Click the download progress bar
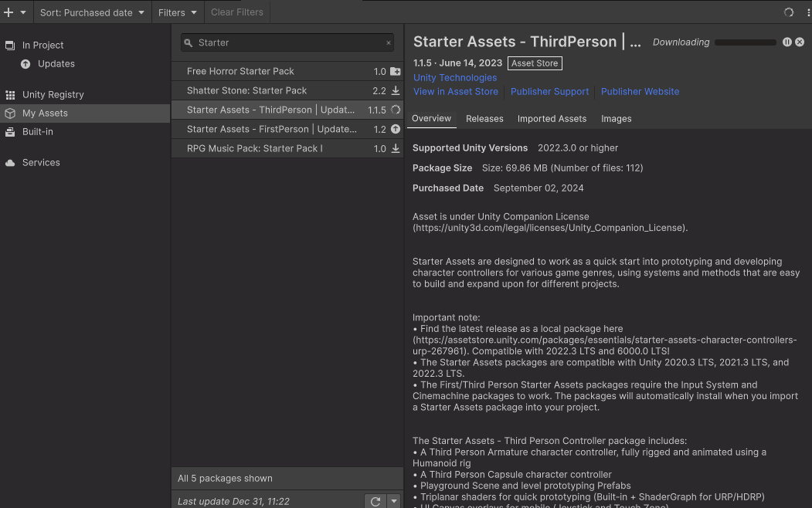Screen dimensions: 812x508 click(746, 42)
